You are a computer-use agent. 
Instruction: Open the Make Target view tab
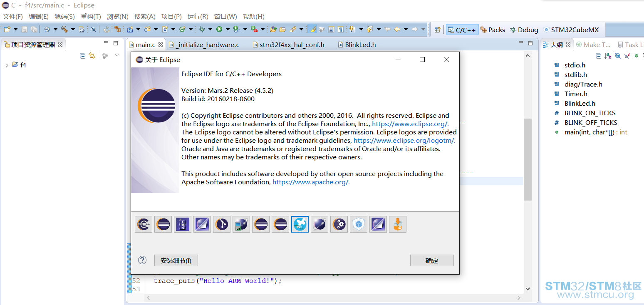coord(593,45)
